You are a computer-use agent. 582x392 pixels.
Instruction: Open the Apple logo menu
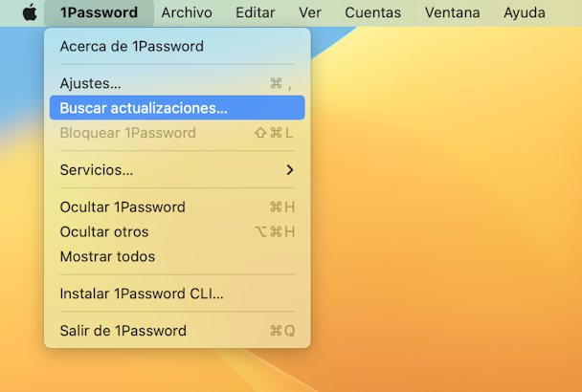click(30, 12)
